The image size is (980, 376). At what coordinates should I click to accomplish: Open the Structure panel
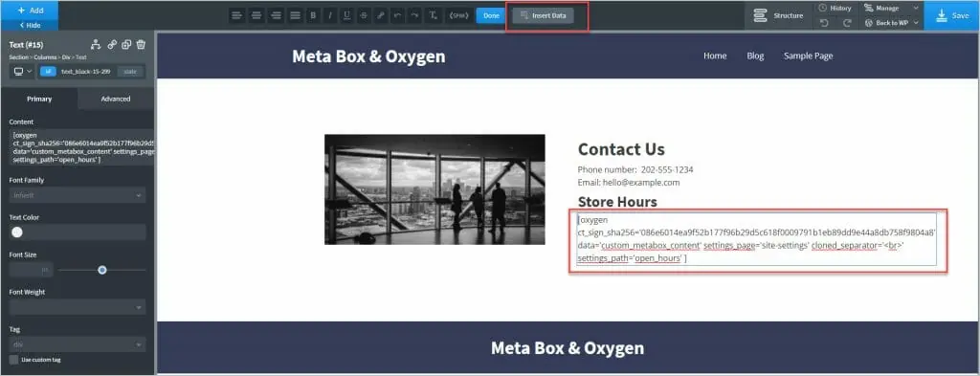(x=778, y=15)
